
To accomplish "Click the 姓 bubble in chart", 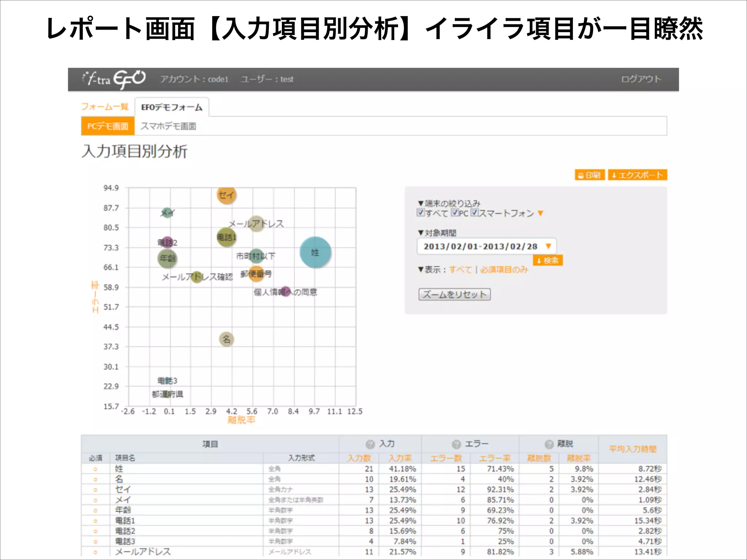I will [315, 252].
